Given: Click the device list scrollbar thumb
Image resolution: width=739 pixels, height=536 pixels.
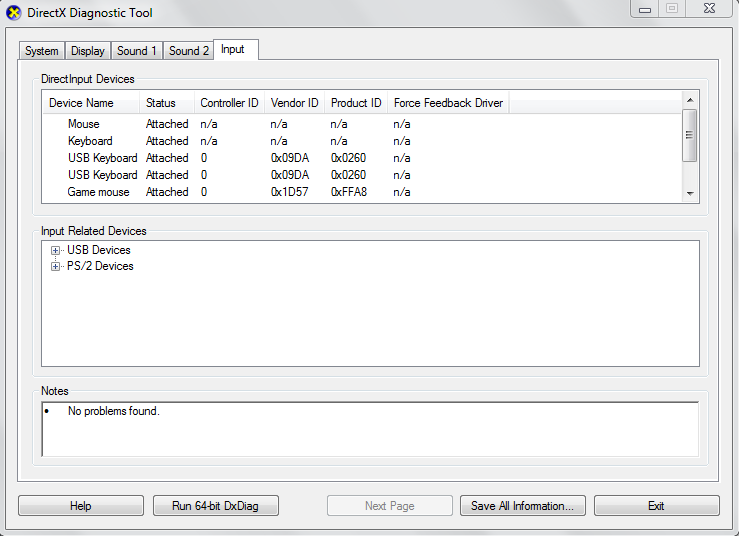Looking at the screenshot, I should [x=690, y=135].
